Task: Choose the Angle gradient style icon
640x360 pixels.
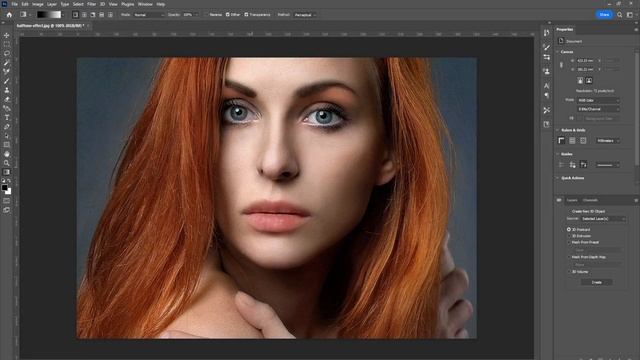Action: click(93, 15)
